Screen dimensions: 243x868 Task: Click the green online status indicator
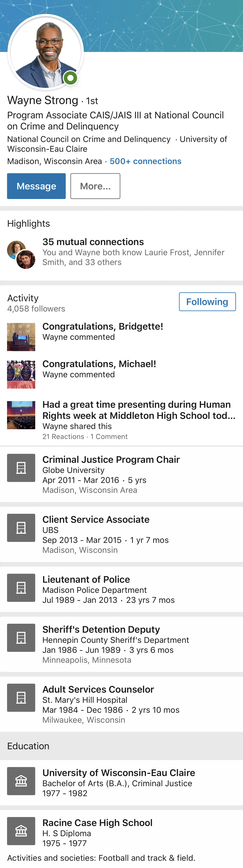[71, 78]
